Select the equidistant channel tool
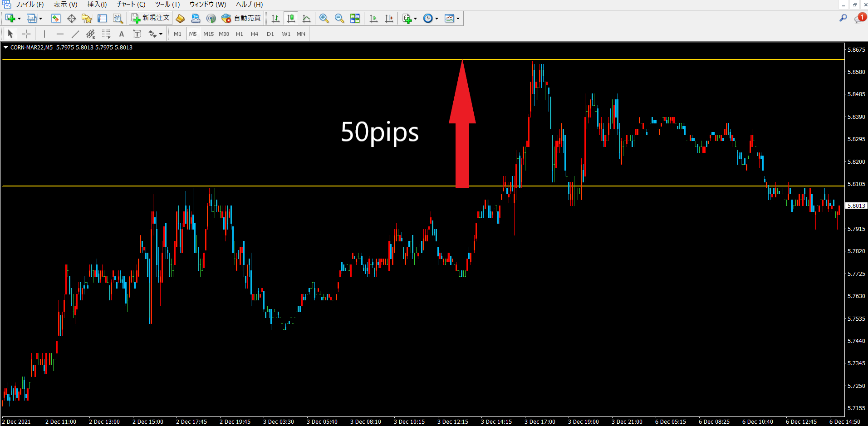Viewport: 868px width, 426px height. 91,34
